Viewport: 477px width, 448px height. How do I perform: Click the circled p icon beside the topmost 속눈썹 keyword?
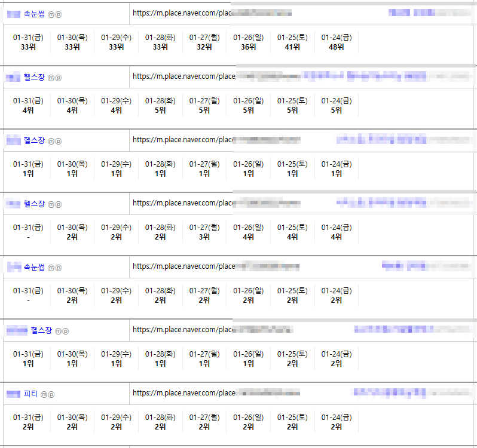[x=58, y=14]
